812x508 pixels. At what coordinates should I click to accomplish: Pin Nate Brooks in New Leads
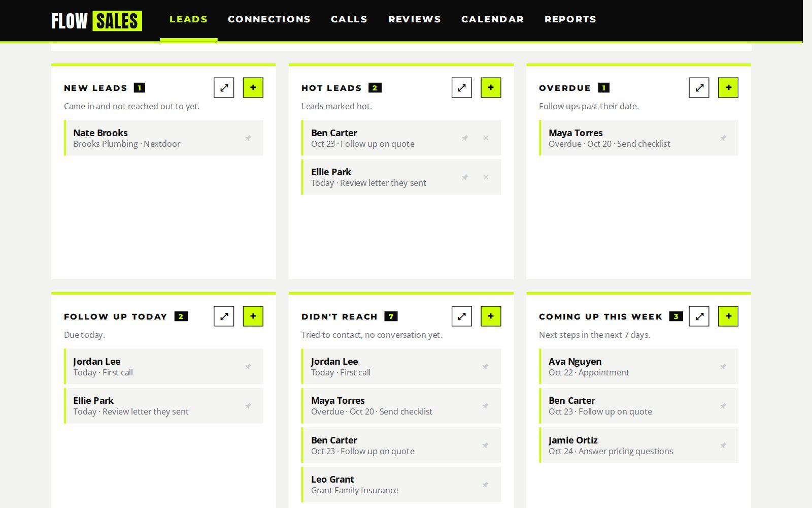point(248,138)
